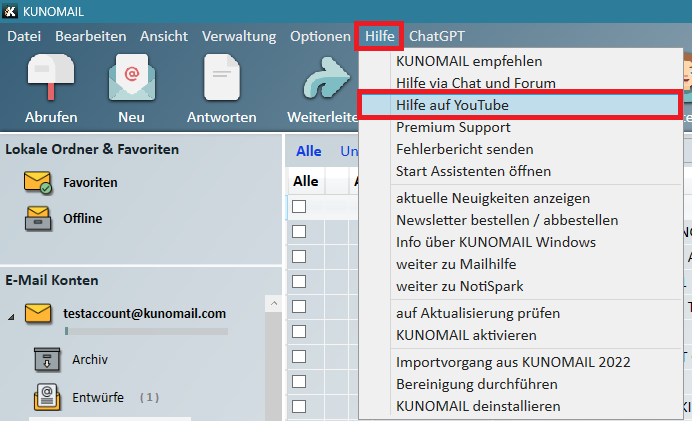
Task: Open the Favoriten folder icon
Action: 38,182
